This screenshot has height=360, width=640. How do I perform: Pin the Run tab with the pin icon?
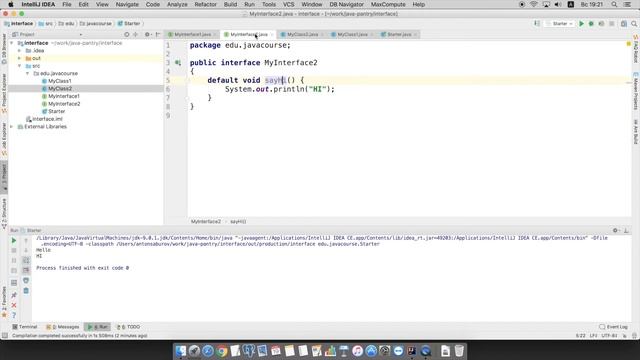click(x=13, y=295)
